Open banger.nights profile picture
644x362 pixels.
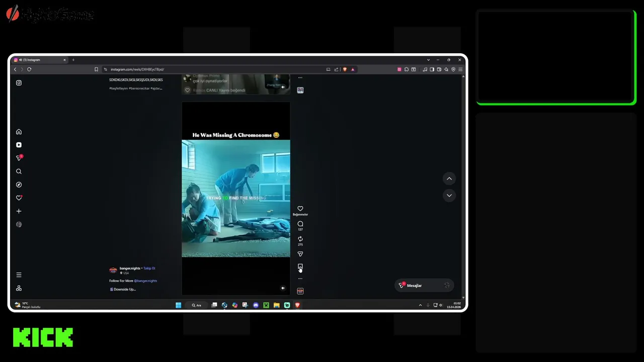point(113,270)
